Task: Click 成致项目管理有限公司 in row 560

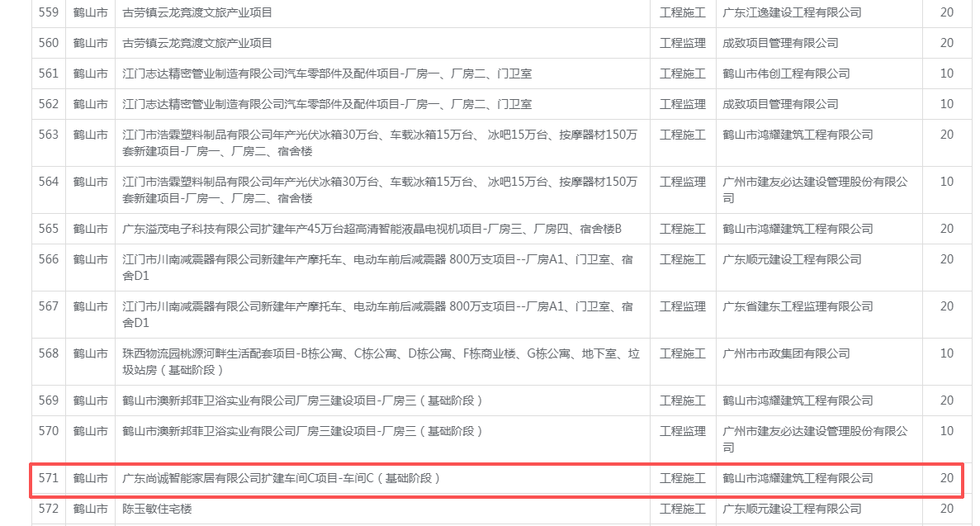Action: (779, 43)
